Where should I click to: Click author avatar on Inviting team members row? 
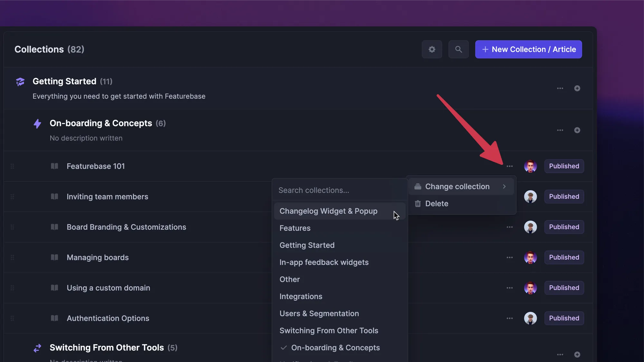(530, 196)
